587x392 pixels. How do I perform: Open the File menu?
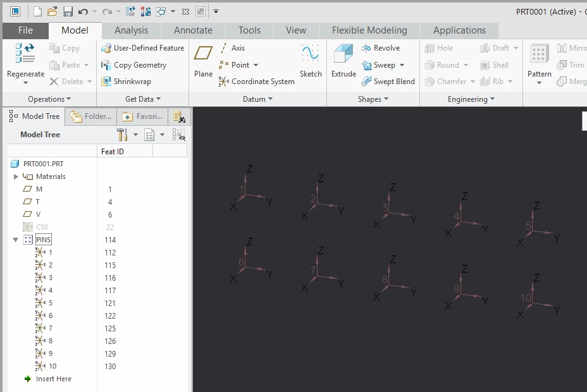pyautogui.click(x=25, y=30)
